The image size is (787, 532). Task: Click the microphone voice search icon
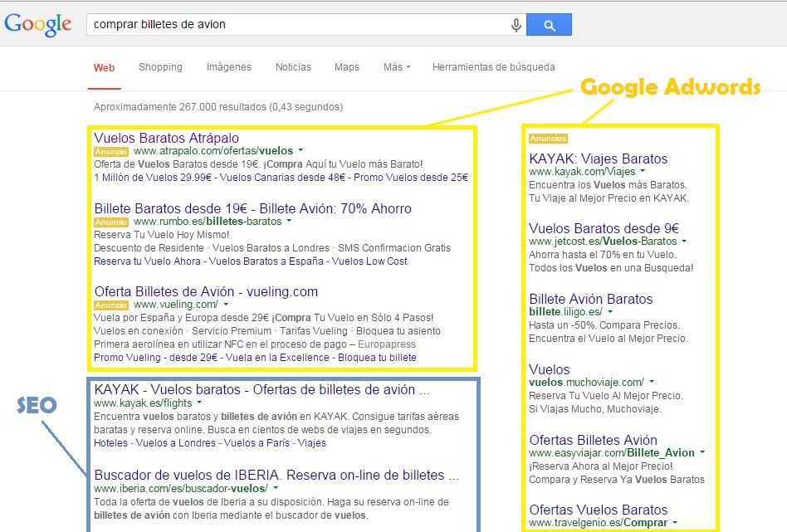coord(516,25)
